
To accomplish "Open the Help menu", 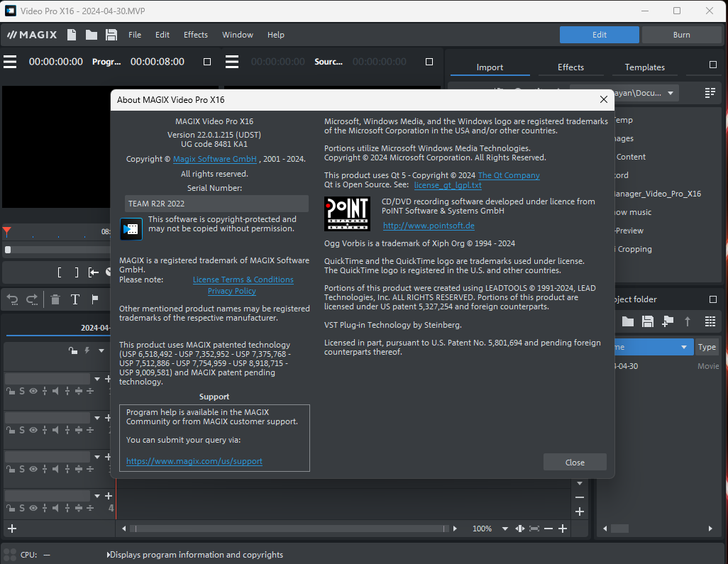I will coord(276,35).
